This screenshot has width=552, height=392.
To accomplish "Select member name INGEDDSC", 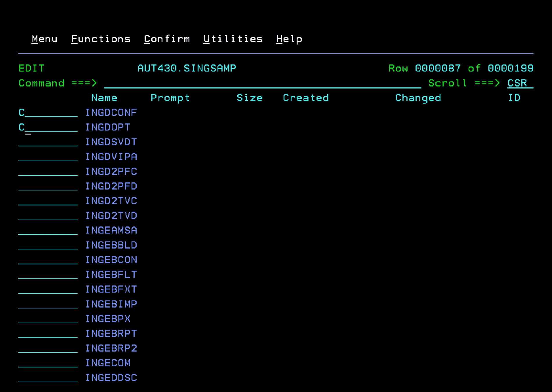I will coord(111,377).
